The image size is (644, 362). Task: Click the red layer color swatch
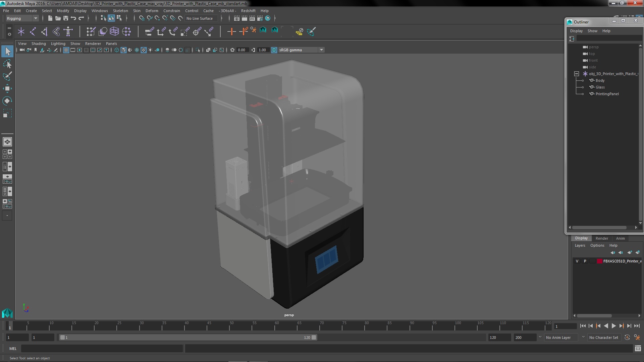tap(599, 261)
